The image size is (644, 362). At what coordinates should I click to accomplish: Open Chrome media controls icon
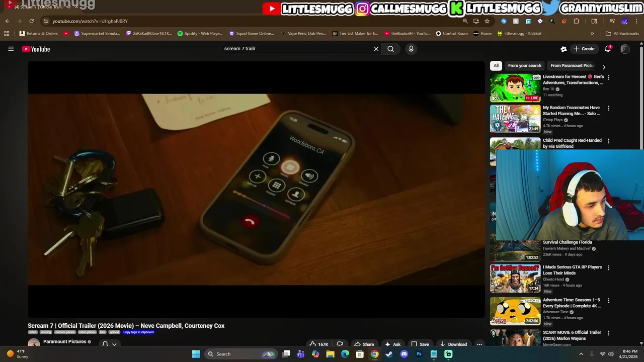[612, 21]
